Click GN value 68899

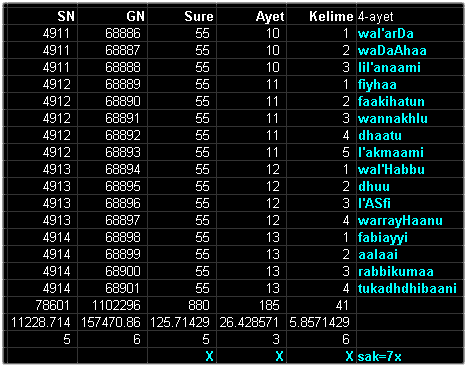123,254
